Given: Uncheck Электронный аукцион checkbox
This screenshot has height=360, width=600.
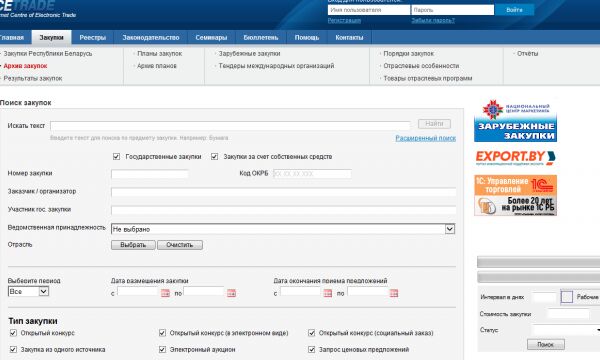Looking at the screenshot, I should (162, 349).
